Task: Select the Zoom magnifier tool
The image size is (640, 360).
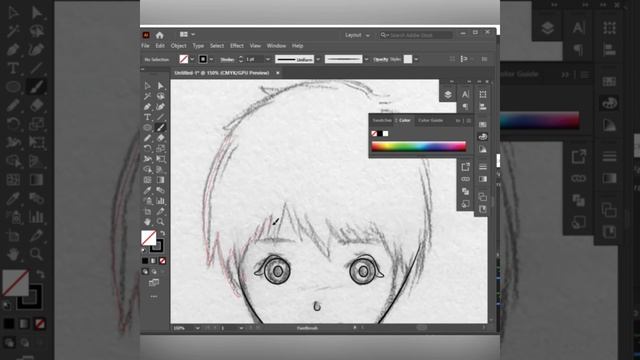Action: (x=160, y=222)
